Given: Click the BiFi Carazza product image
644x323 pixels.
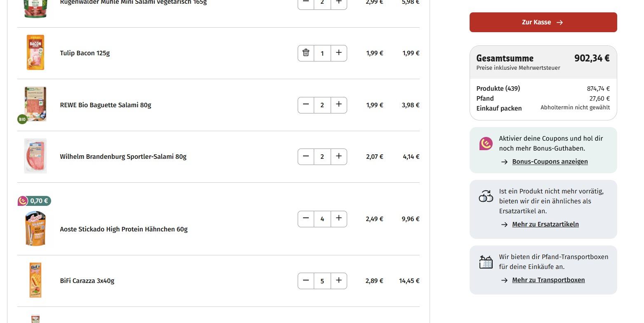Looking at the screenshot, I should (35, 281).
